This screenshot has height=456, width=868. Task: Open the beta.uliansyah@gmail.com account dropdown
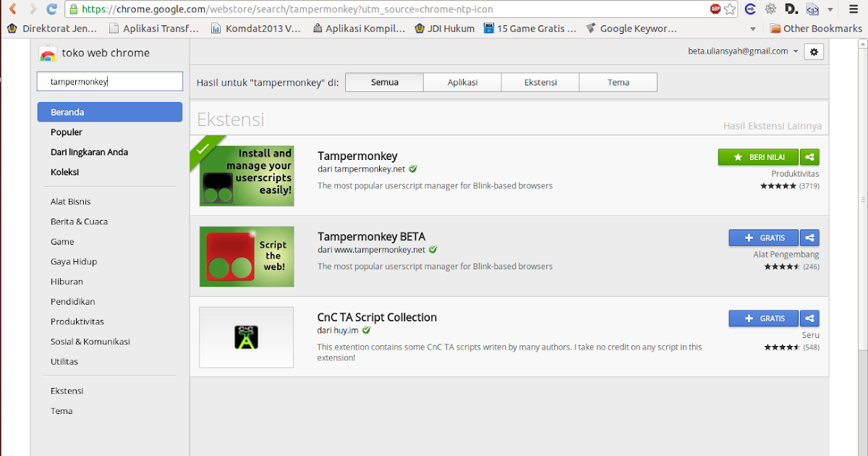(743, 51)
